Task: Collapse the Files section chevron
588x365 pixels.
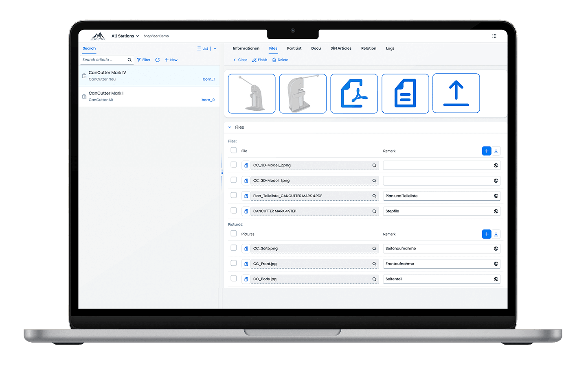Action: click(x=230, y=127)
